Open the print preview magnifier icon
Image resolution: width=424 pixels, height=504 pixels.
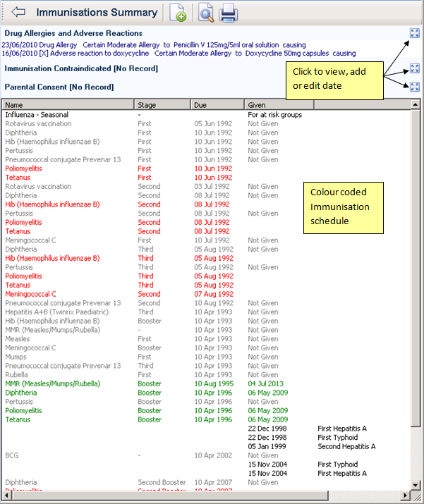pyautogui.click(x=205, y=13)
